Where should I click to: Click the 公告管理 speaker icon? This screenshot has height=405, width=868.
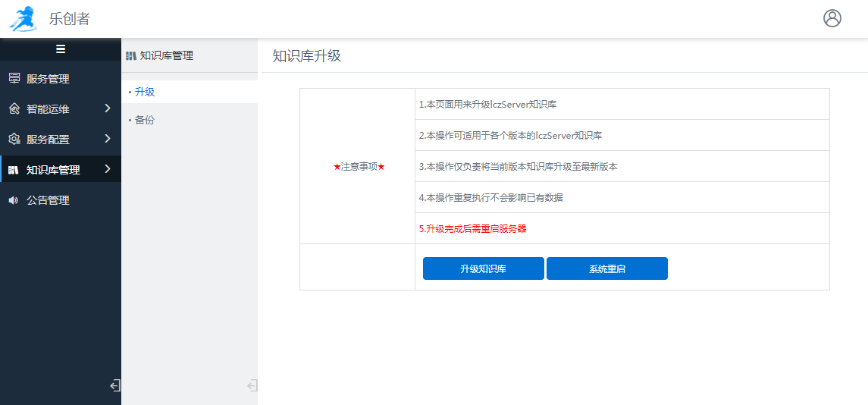coord(14,200)
